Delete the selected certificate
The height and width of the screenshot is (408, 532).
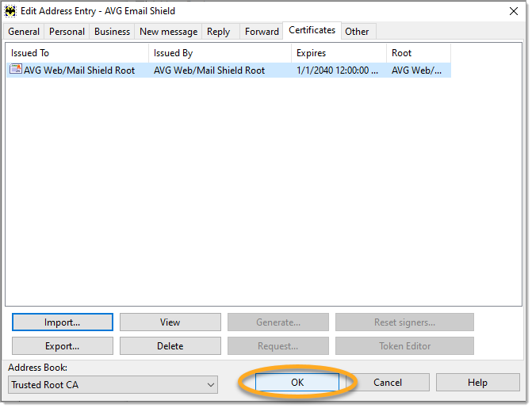[x=170, y=346]
